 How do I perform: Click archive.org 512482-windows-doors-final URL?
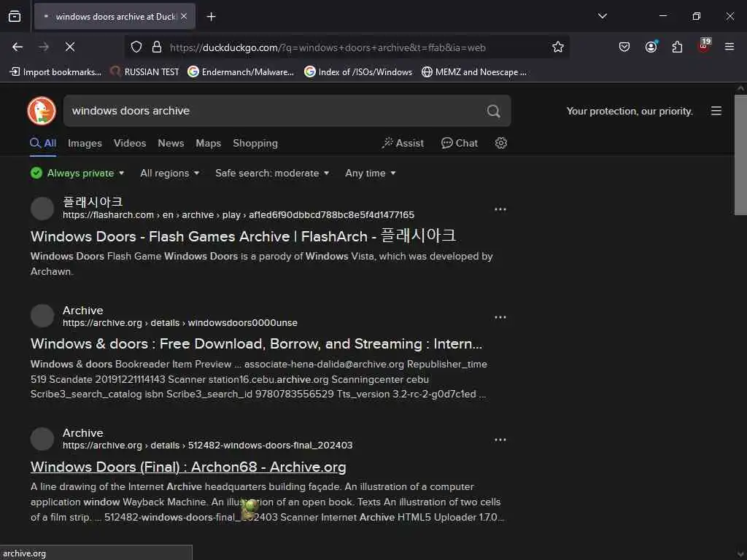(208, 446)
